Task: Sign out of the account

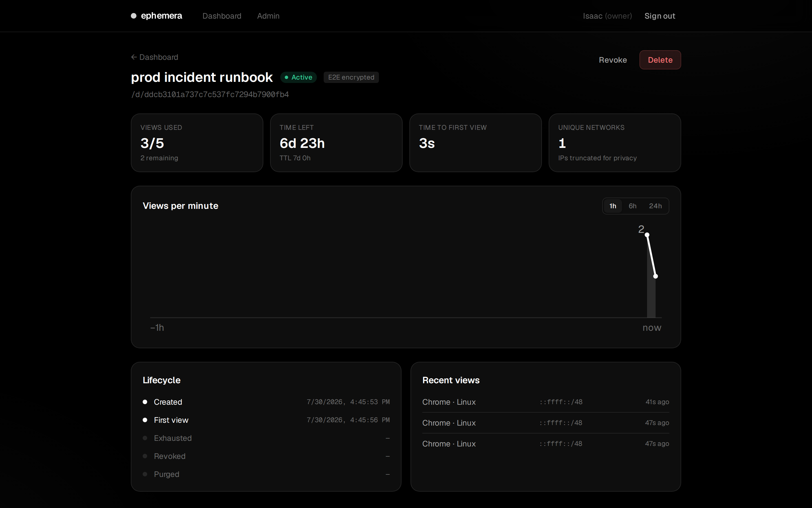Action: (660, 16)
